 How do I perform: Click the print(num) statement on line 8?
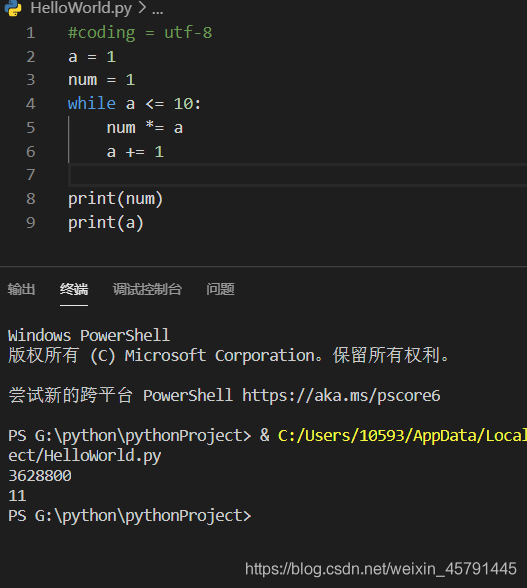[116, 199]
